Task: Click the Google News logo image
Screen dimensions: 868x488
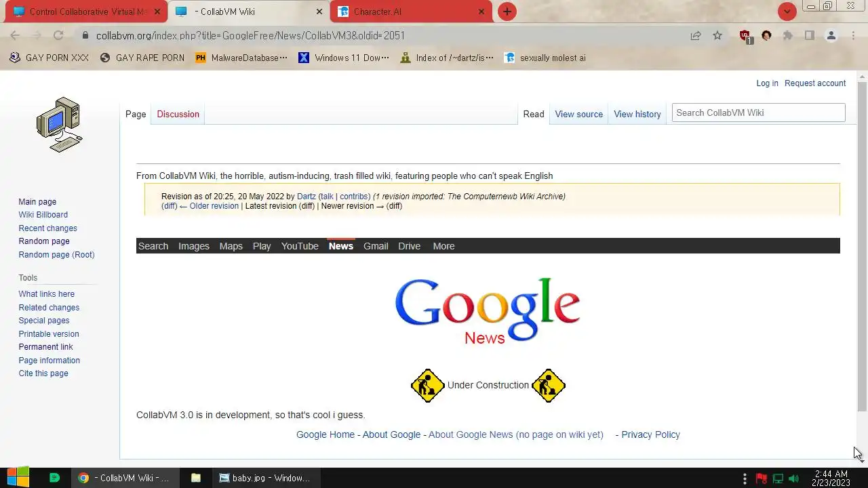Action: coord(488,311)
